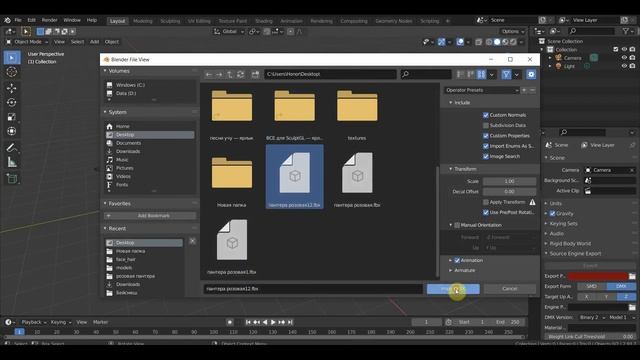Image resolution: width=640 pixels, height=360 pixels.
Task: Go forward to the next folder
Action: tap(219, 74)
